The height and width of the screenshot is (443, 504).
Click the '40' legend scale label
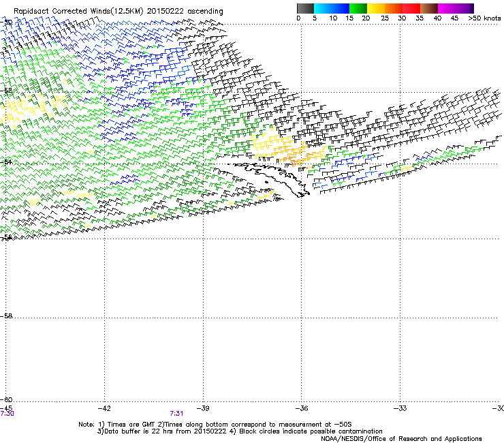(437, 18)
